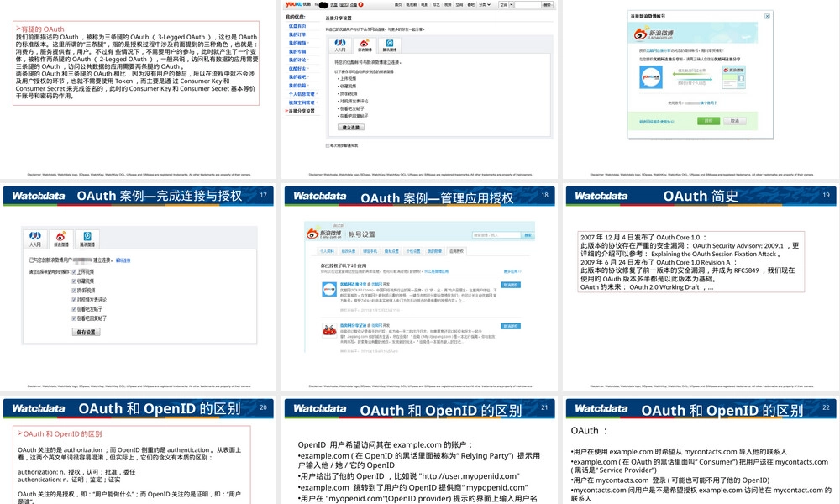Image resolution: width=840 pixels, height=504 pixels.
Task: Toggle the 在看吧发帖子 checkbox on slide 17
Action: (x=74, y=309)
